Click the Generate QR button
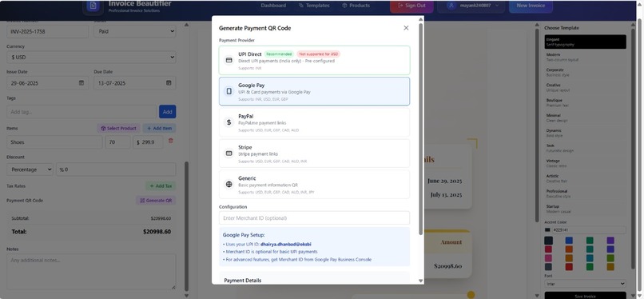 [156, 201]
